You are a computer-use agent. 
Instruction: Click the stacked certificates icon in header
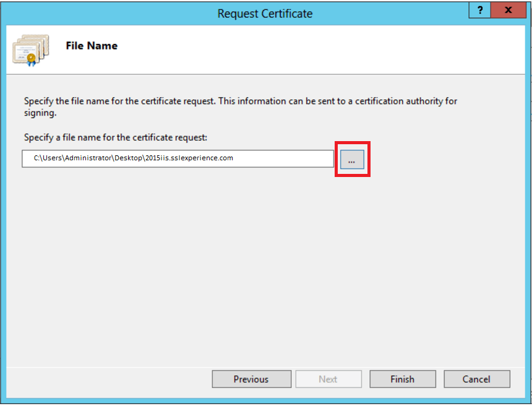pyautogui.click(x=29, y=51)
